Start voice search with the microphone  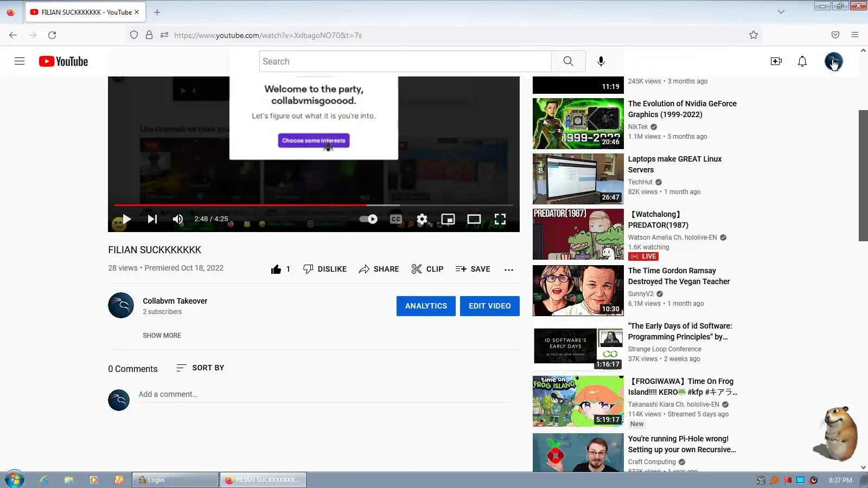tap(601, 61)
